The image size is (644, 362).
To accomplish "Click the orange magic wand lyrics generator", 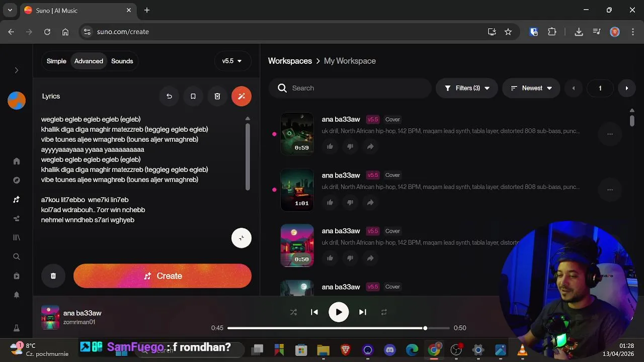I will (242, 97).
